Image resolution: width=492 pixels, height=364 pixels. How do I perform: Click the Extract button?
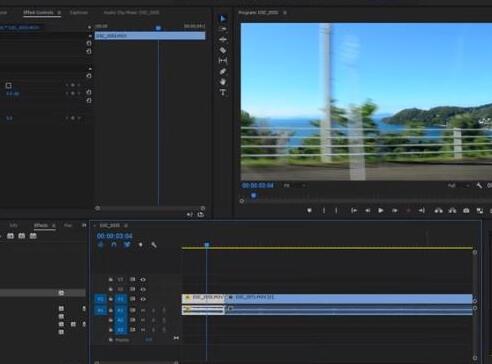(x=452, y=211)
